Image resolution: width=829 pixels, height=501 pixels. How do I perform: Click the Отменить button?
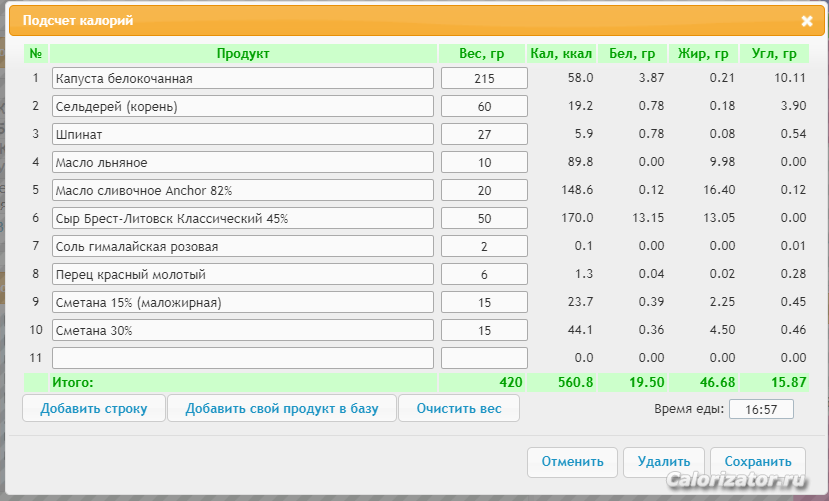[x=572, y=462]
